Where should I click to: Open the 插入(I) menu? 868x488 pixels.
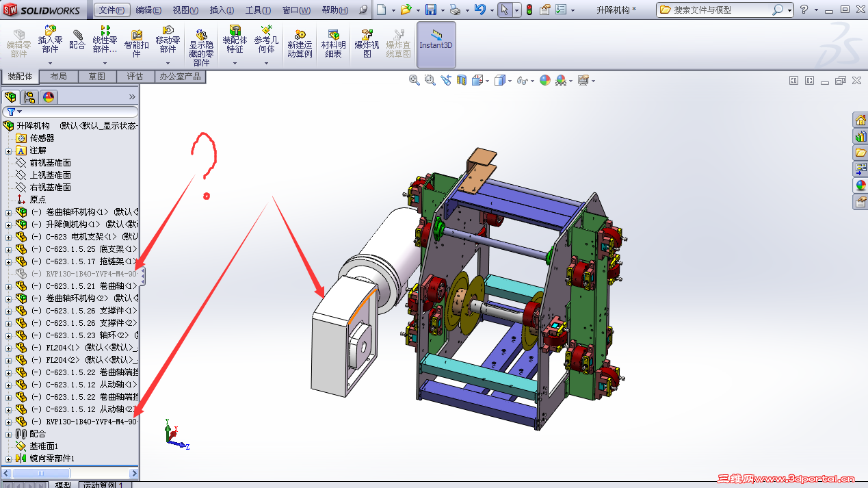(x=222, y=10)
